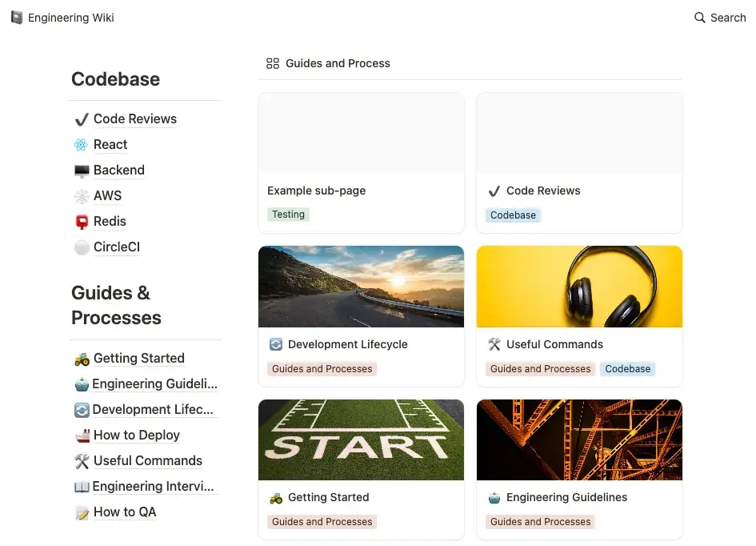Open the AWS page link
The height and width of the screenshot is (546, 756).
[x=107, y=196]
